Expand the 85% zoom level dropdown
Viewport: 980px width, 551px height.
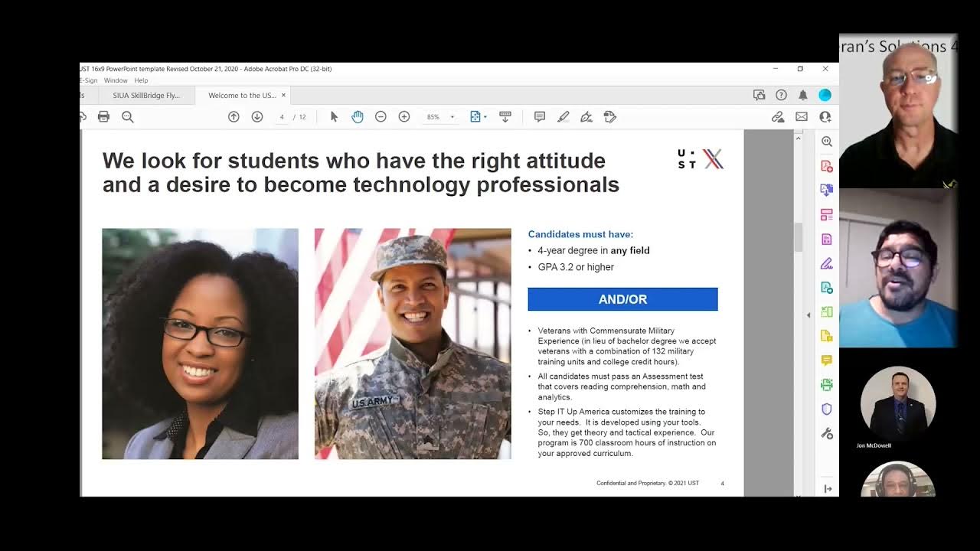point(452,117)
